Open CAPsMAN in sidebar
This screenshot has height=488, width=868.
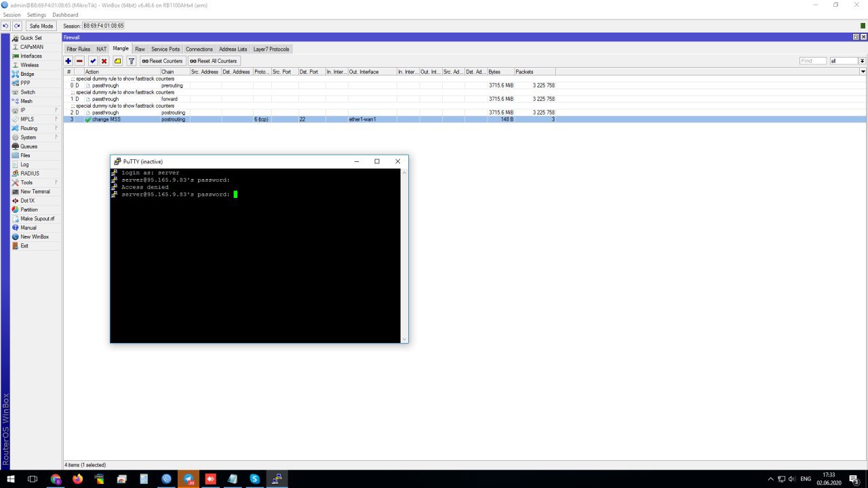point(31,47)
